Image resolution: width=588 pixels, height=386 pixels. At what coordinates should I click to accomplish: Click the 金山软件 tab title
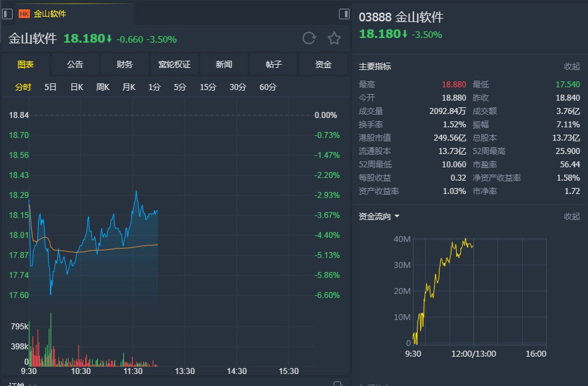point(50,13)
